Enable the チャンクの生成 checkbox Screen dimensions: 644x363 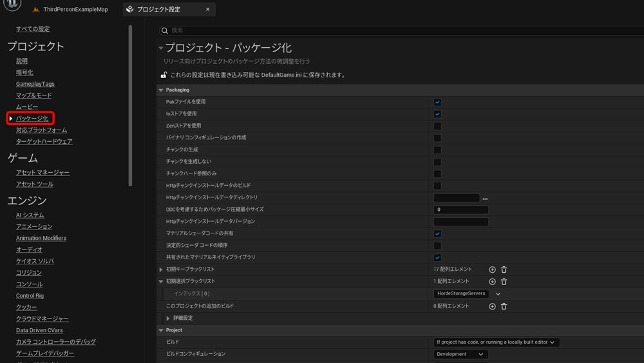coord(437,150)
